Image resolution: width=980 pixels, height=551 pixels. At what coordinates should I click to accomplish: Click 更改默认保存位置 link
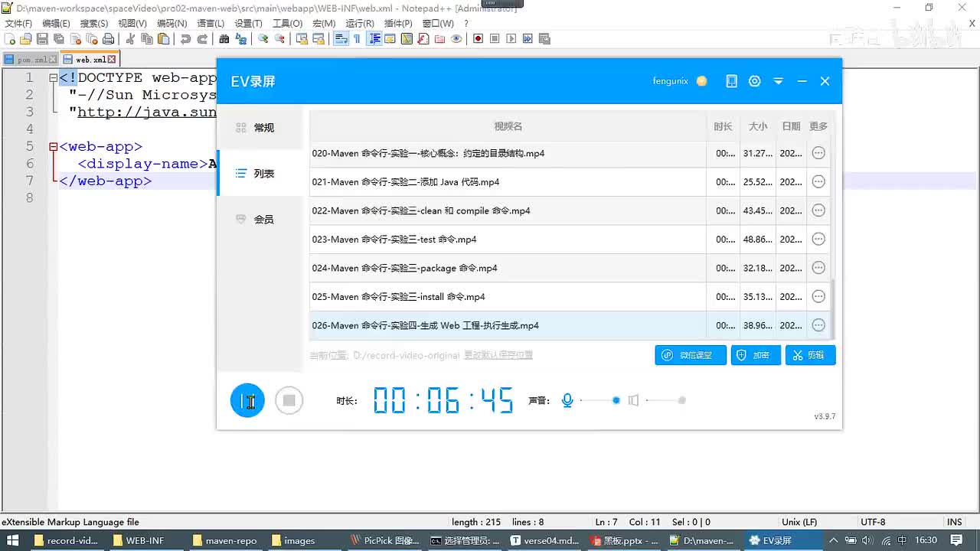click(498, 355)
